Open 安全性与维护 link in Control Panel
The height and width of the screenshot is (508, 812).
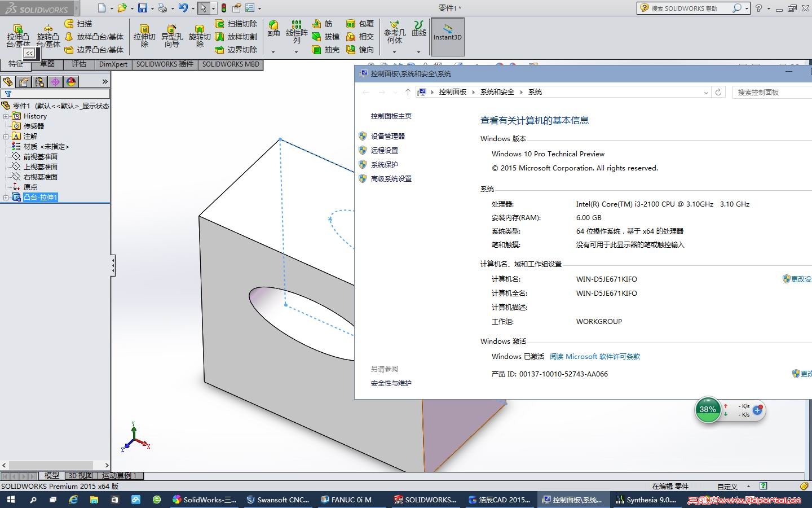(391, 383)
